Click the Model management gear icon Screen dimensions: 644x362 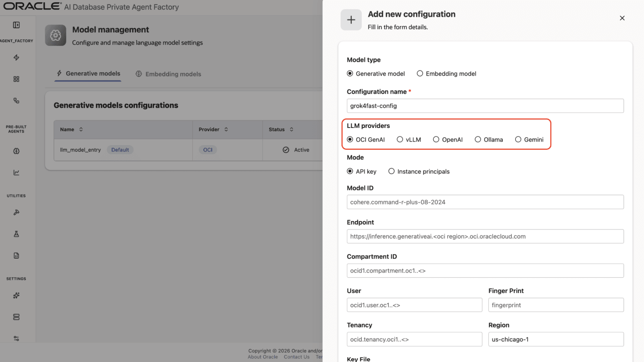56,35
